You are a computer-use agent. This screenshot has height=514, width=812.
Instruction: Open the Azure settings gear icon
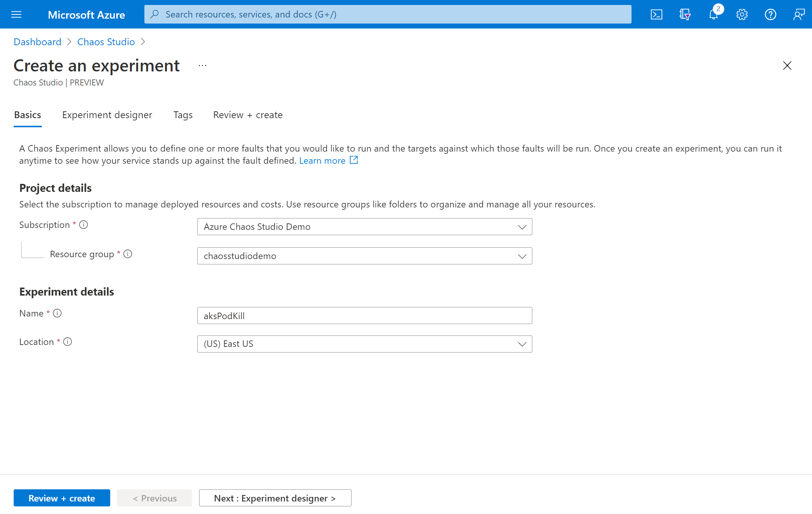(742, 14)
